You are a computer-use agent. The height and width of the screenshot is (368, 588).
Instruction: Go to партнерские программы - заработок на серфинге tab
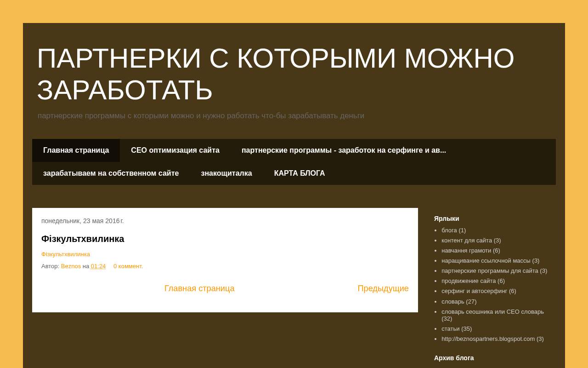click(x=344, y=150)
